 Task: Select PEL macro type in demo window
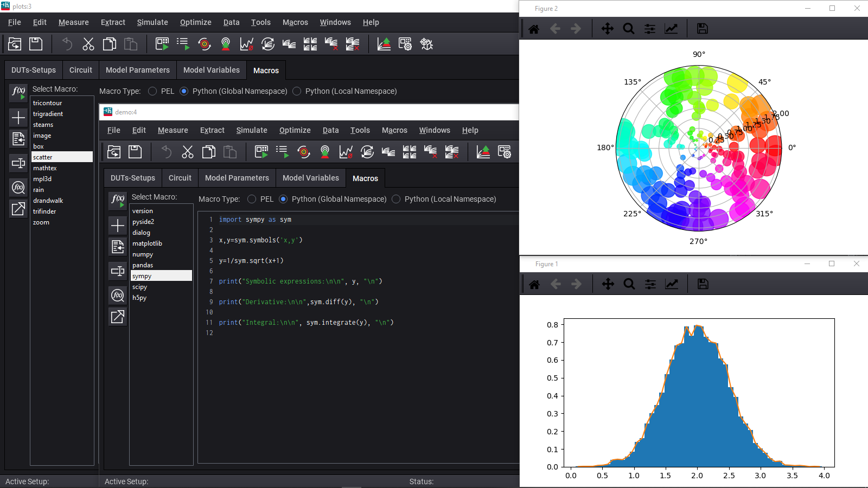point(252,199)
